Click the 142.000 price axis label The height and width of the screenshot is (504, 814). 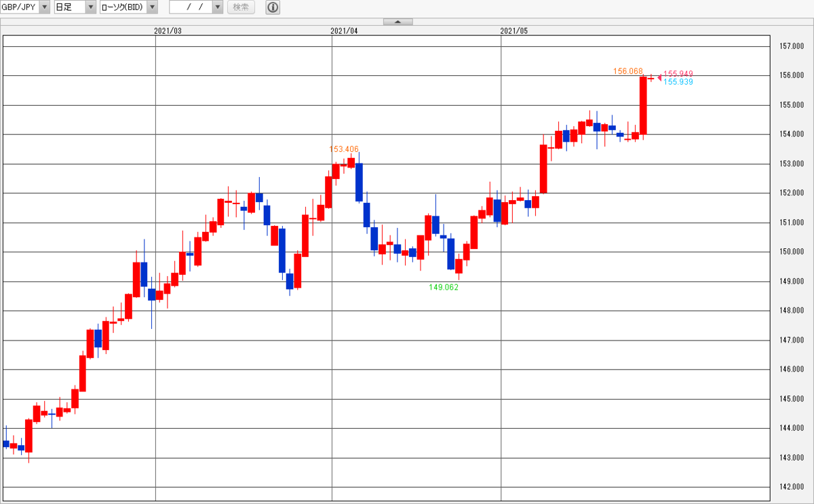point(791,487)
